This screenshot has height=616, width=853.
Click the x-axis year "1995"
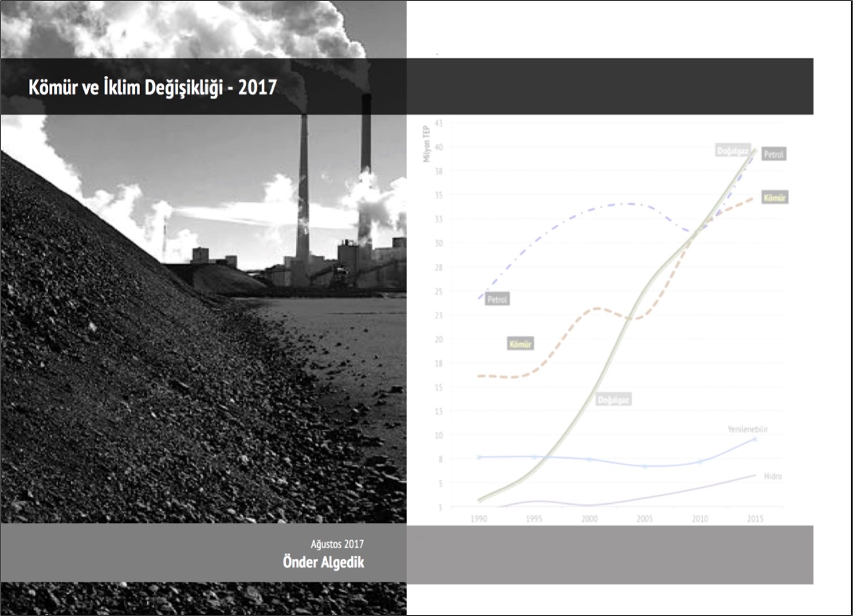tap(534, 518)
